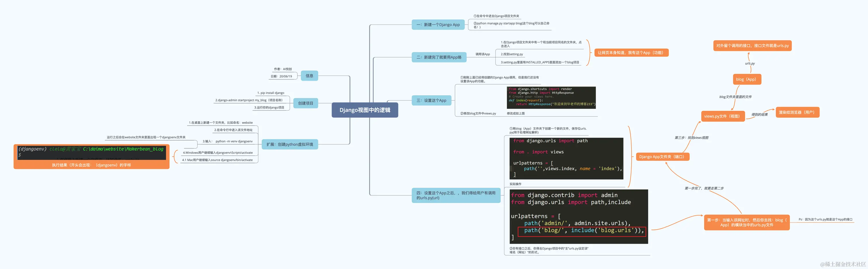Open code image with "path('blog/', include('blog.urls'))"
868x269 pixels.
pyautogui.click(x=579, y=216)
